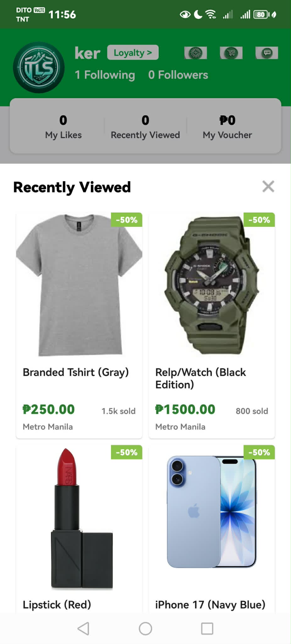
Task: Close the Recently Viewed panel
Action: 268,186
